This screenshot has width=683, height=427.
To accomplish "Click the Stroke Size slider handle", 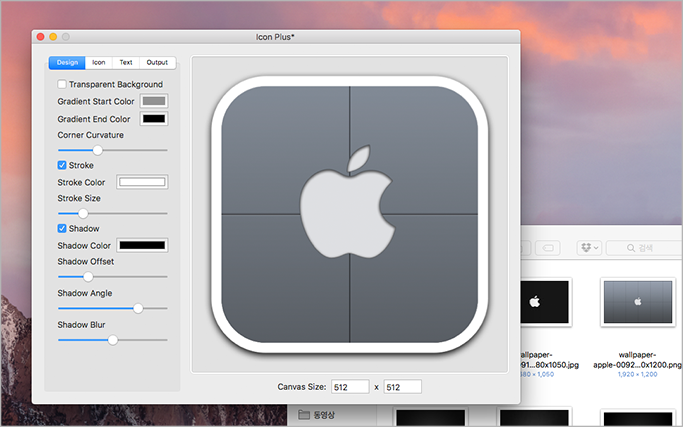I will point(83,214).
